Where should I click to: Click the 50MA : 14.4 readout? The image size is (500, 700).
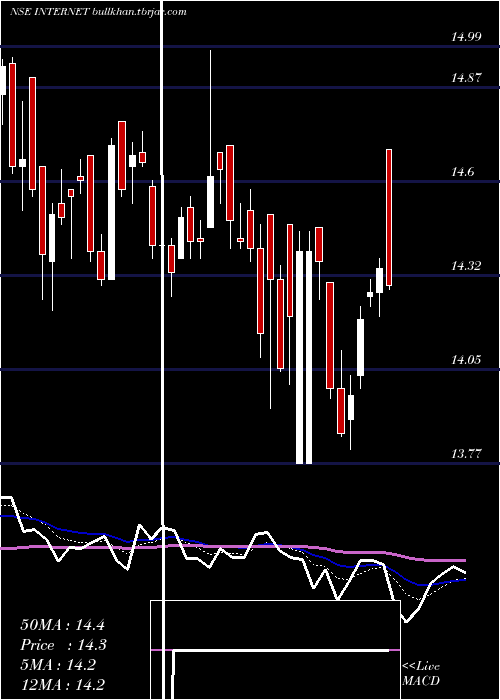click(62, 625)
